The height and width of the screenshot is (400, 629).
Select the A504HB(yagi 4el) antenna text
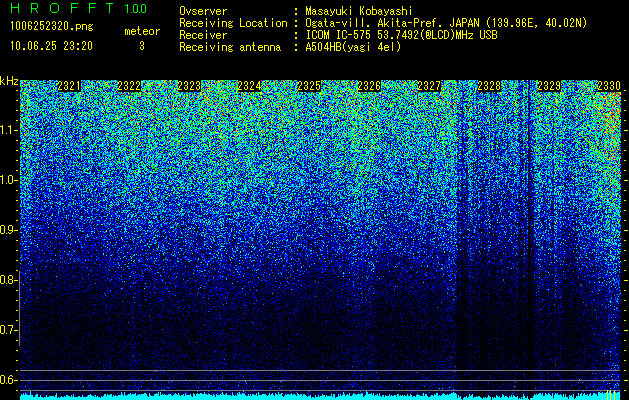pyautogui.click(x=353, y=47)
